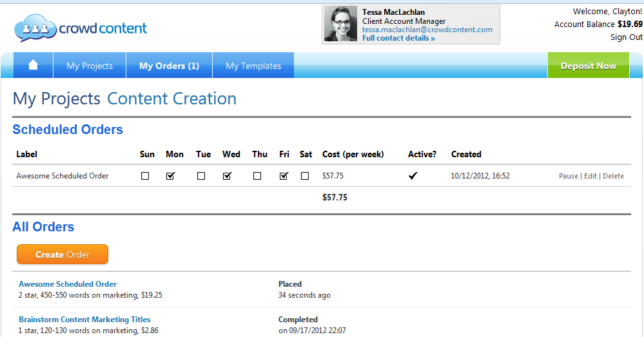Click the 34 seconds ago timestamp
644x337 pixels.
pos(304,295)
